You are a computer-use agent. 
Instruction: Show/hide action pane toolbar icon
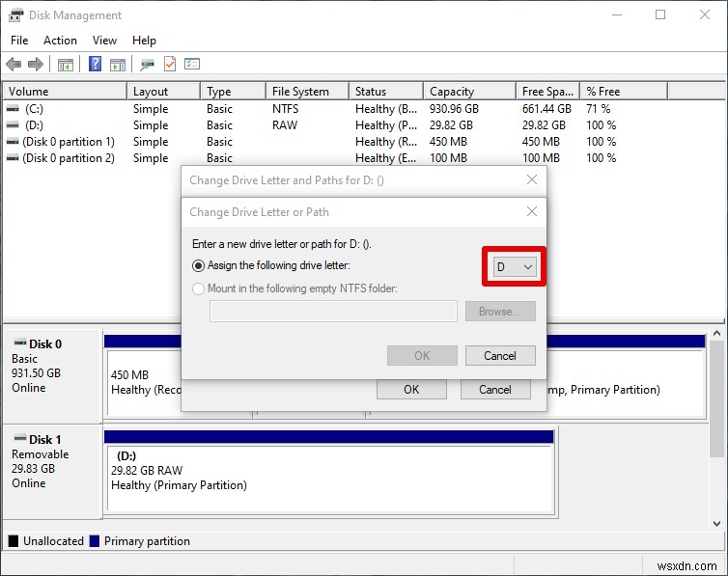[x=118, y=65]
